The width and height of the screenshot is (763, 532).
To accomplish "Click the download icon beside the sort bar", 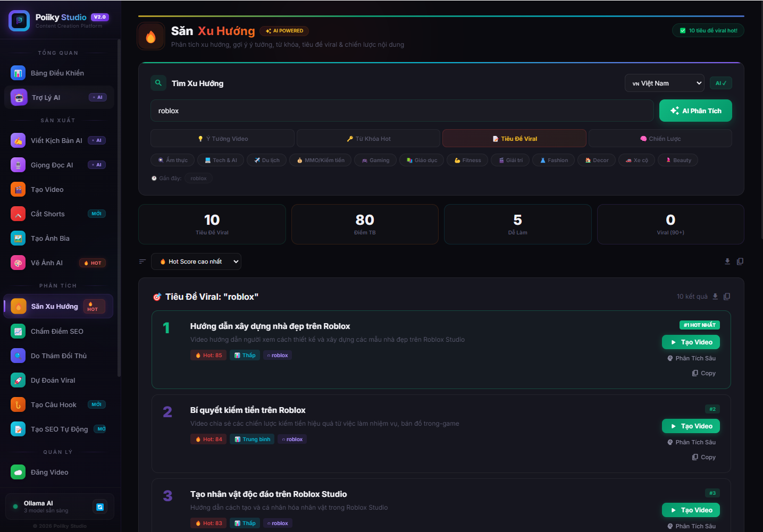I will click(727, 261).
